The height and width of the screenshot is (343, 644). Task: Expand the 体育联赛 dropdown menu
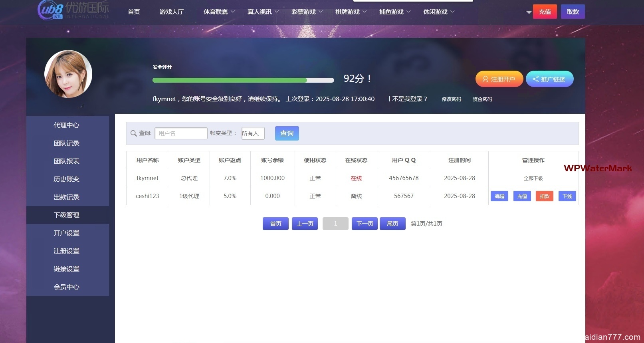[219, 12]
